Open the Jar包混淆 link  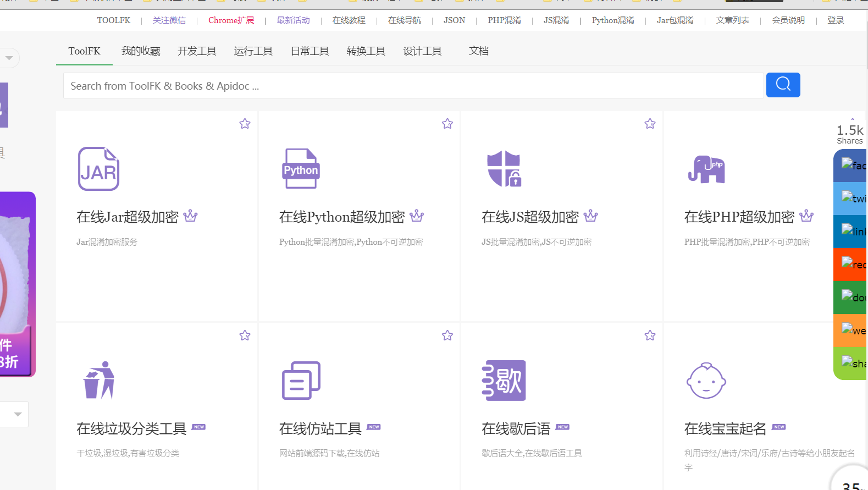675,20
